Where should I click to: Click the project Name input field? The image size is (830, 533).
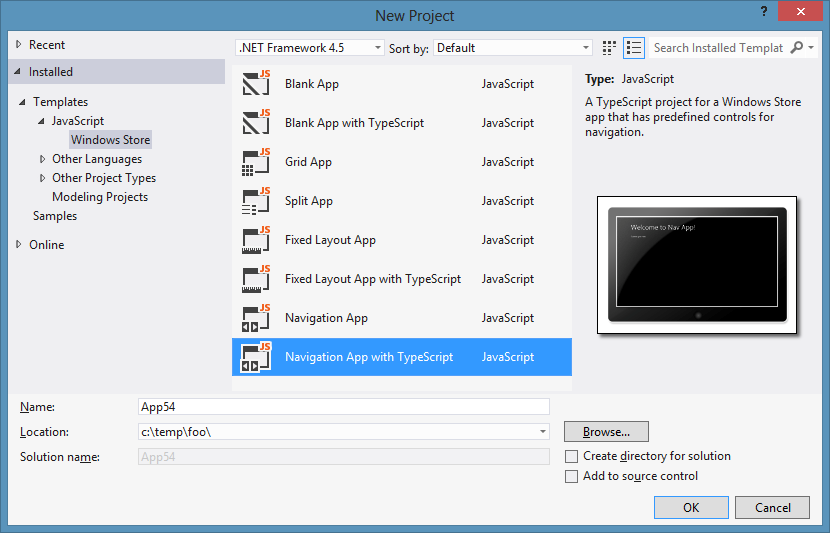(344, 406)
